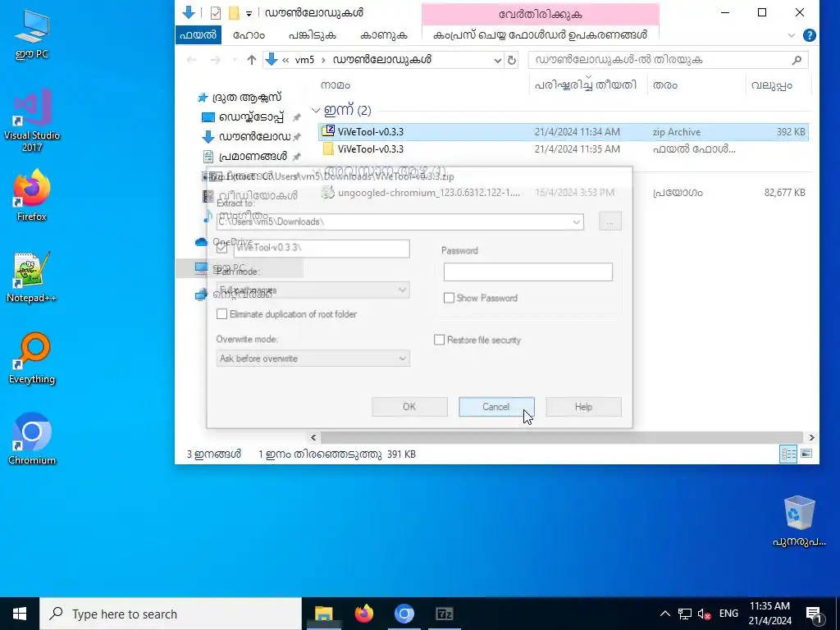Open the File tab in Explorer
This screenshot has height=630, width=840.
[199, 34]
